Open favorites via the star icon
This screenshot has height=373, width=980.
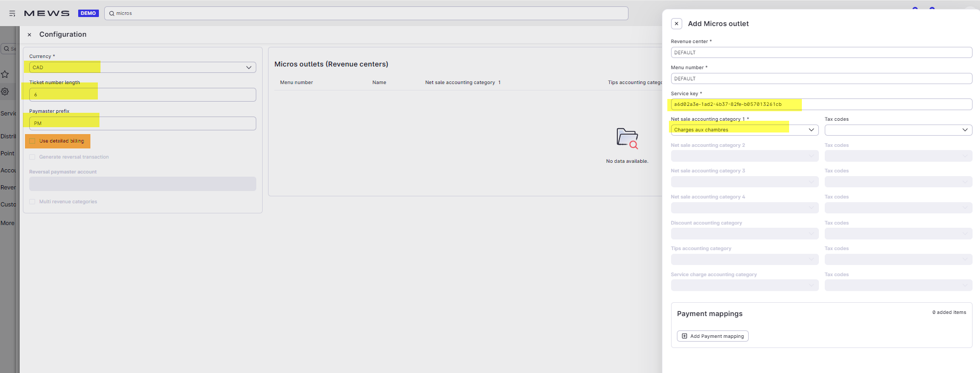point(5,74)
